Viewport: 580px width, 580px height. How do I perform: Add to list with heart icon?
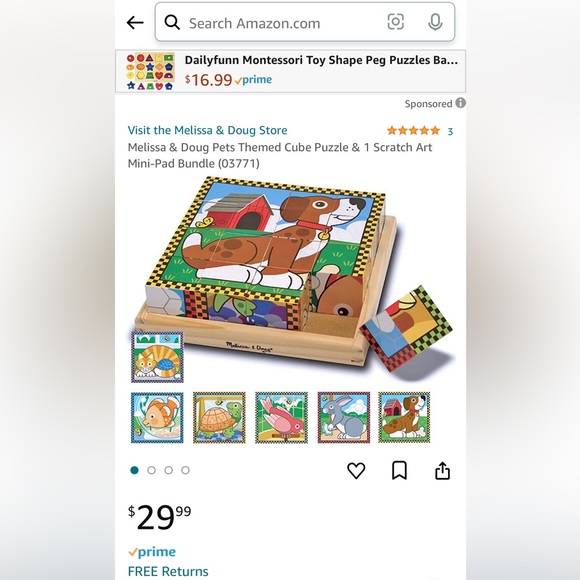[356, 471]
